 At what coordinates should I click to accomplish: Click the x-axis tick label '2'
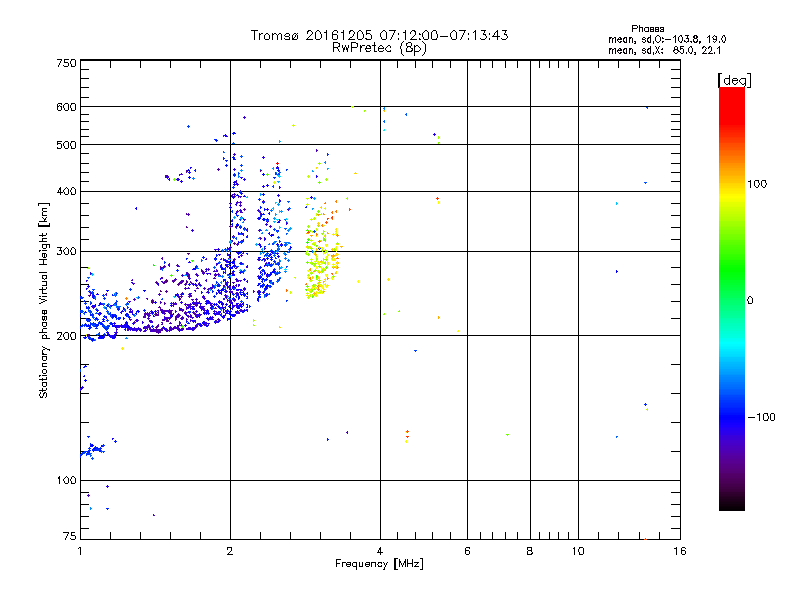(x=230, y=551)
